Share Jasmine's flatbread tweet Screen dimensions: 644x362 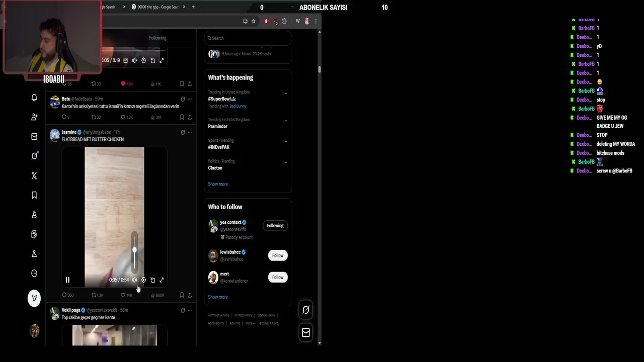[190, 295]
